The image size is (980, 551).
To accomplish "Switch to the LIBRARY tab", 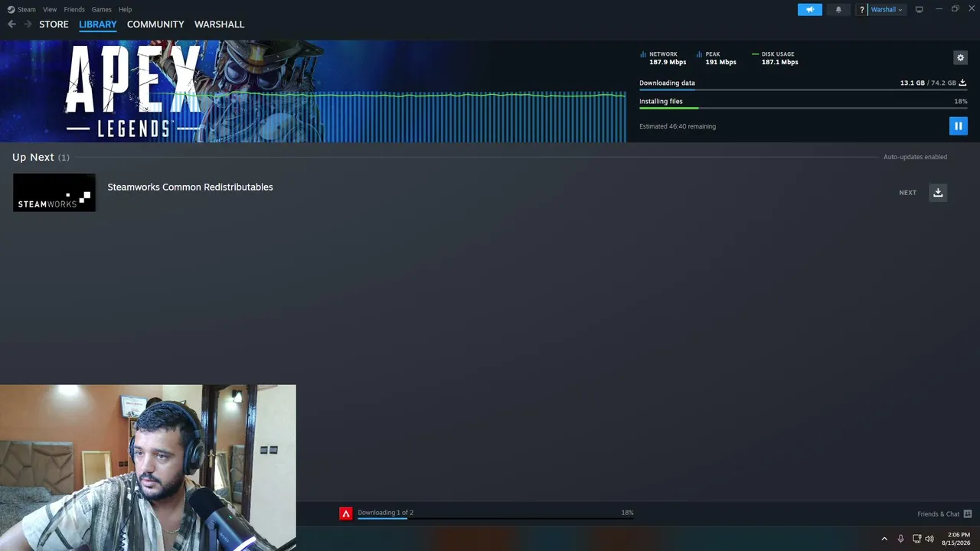I will click(98, 24).
